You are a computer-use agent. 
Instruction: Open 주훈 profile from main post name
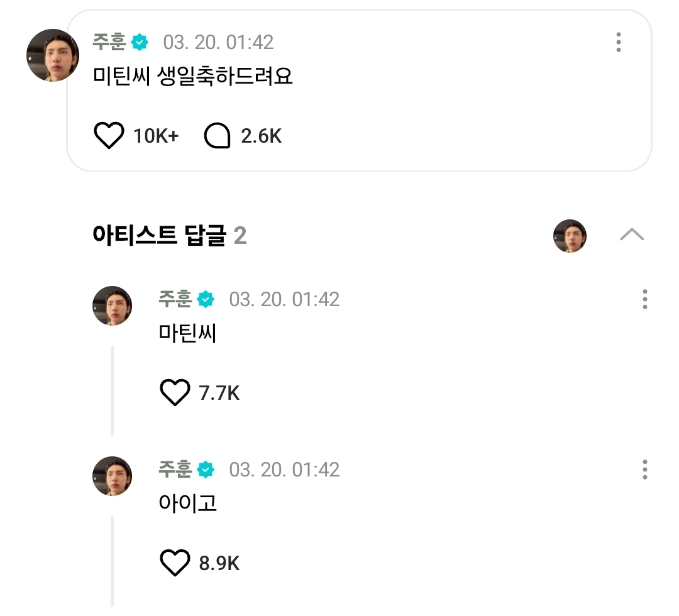pos(110,42)
